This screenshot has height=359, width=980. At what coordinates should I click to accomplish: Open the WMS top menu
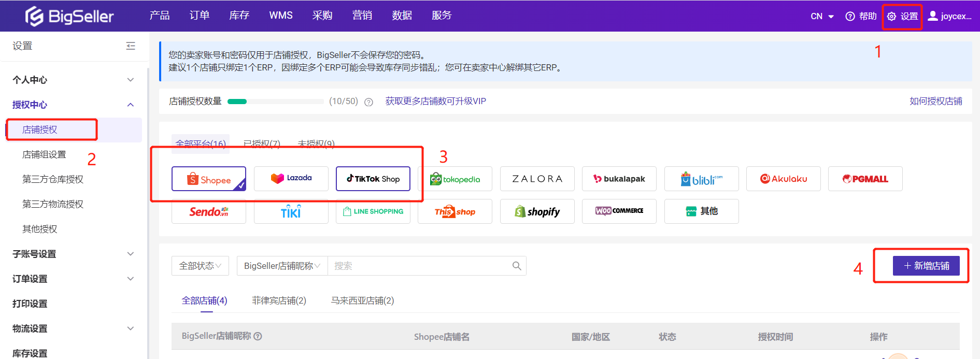281,16
